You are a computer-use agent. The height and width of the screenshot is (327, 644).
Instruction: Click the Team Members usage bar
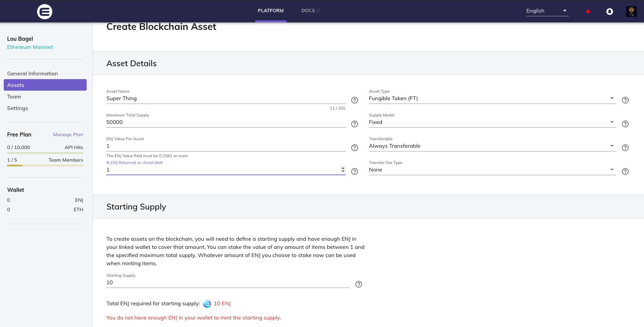(45, 165)
